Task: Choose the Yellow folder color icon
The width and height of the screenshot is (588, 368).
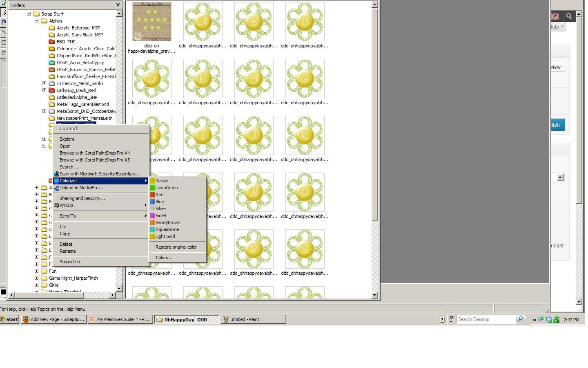Action: 152,181
